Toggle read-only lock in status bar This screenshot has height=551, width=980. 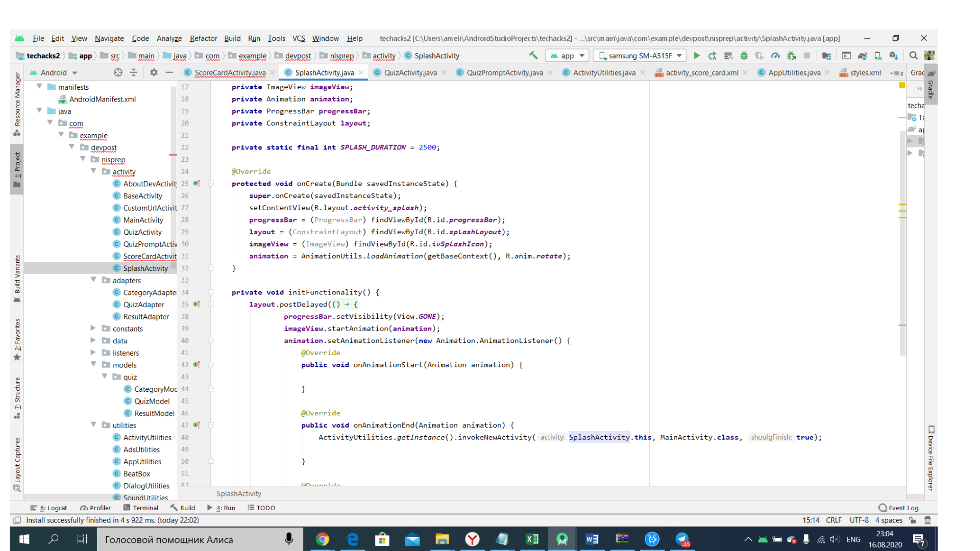coord(912,520)
